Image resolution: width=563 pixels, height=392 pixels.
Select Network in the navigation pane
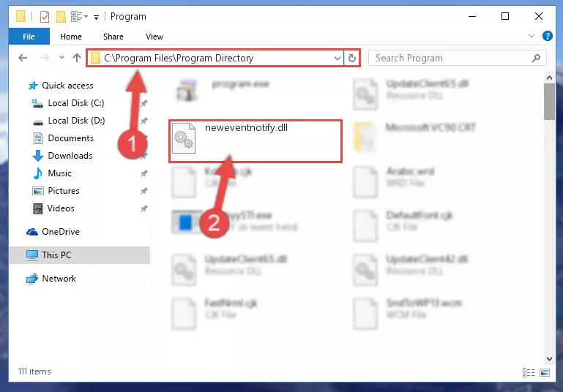pos(59,279)
